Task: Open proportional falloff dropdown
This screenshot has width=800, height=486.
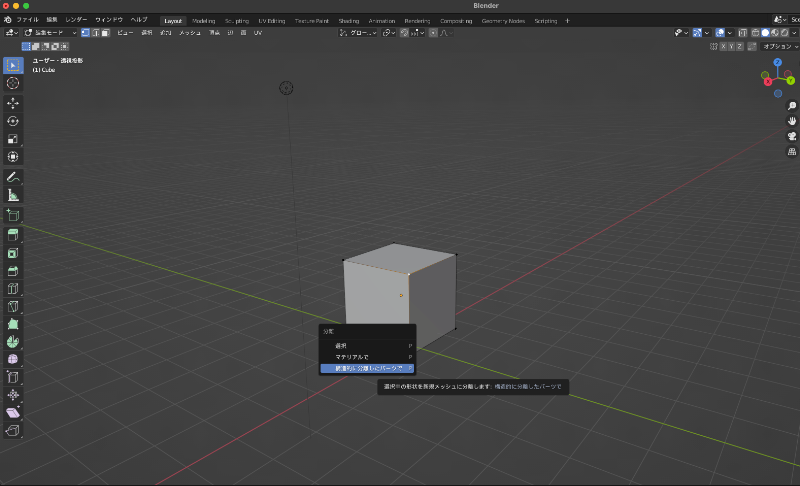Action: (x=445, y=33)
